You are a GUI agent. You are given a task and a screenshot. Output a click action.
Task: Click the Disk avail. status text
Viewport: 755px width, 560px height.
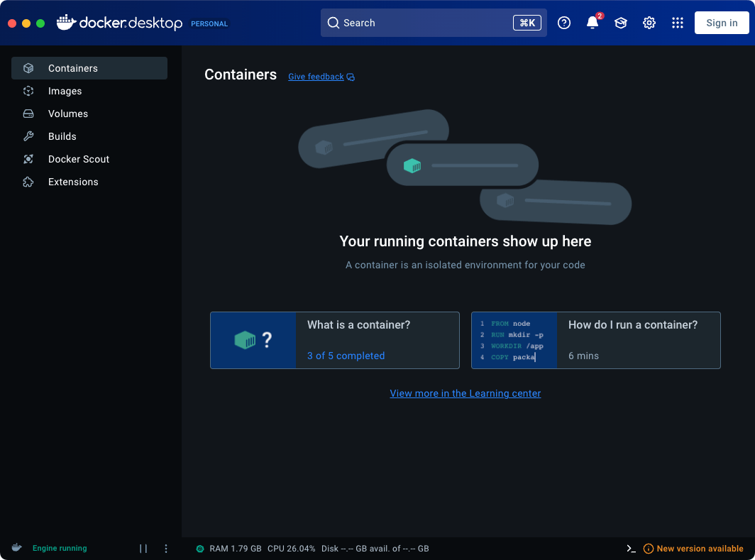tap(375, 549)
